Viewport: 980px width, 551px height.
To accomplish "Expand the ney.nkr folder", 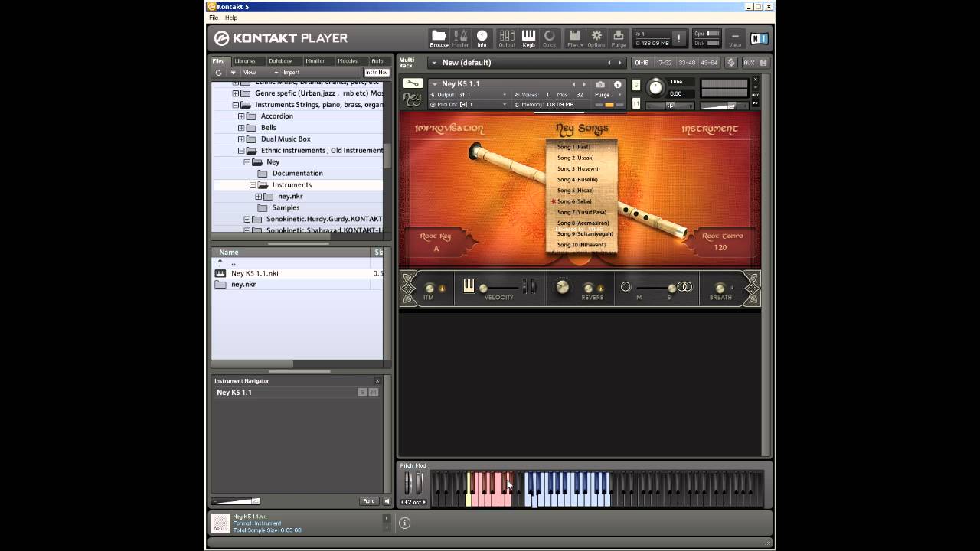I will 259,197.
